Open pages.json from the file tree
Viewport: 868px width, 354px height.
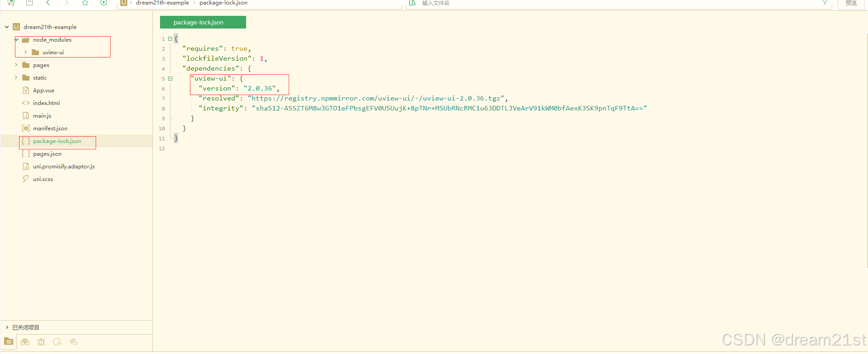point(47,153)
